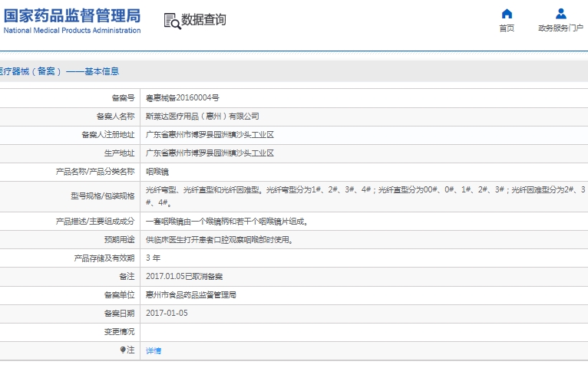Click the 备案人名称 row label
The height and width of the screenshot is (368, 588).
pos(115,116)
